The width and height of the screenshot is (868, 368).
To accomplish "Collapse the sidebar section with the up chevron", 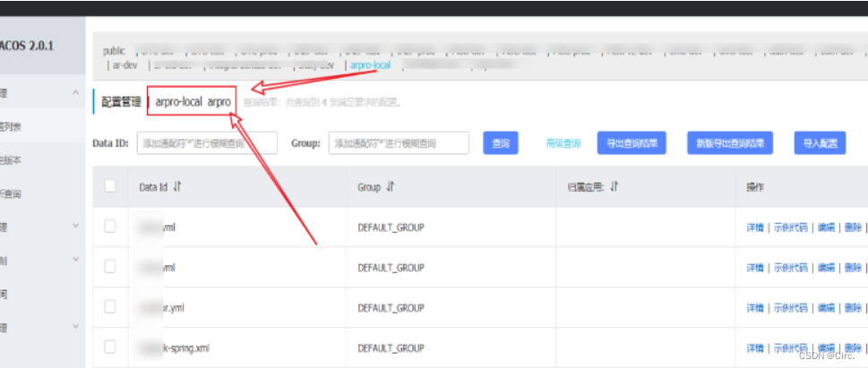I will click(76, 93).
